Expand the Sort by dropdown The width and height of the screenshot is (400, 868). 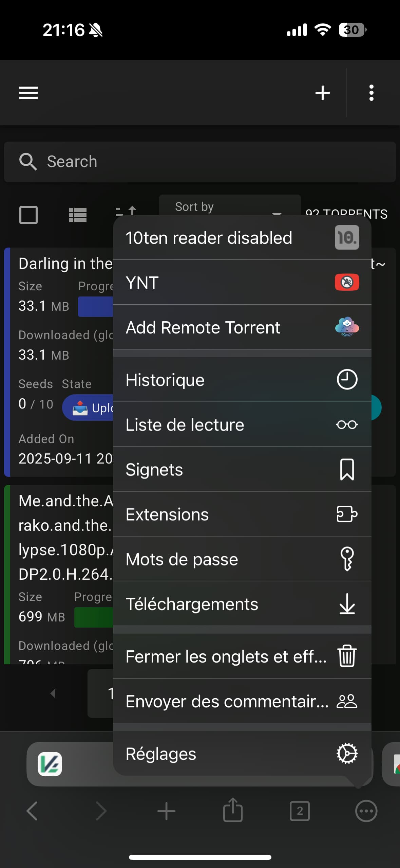229,206
